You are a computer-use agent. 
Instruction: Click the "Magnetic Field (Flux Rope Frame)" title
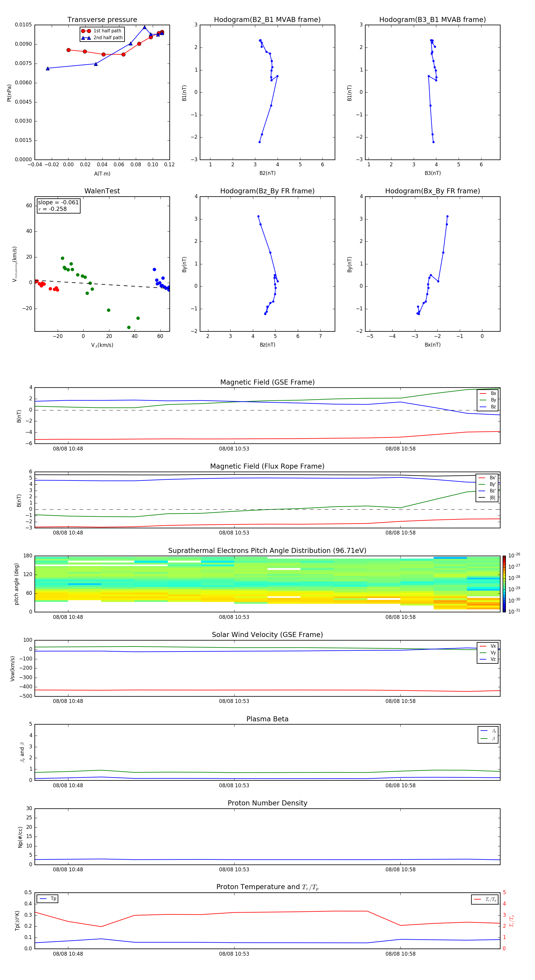[x=267, y=467]
